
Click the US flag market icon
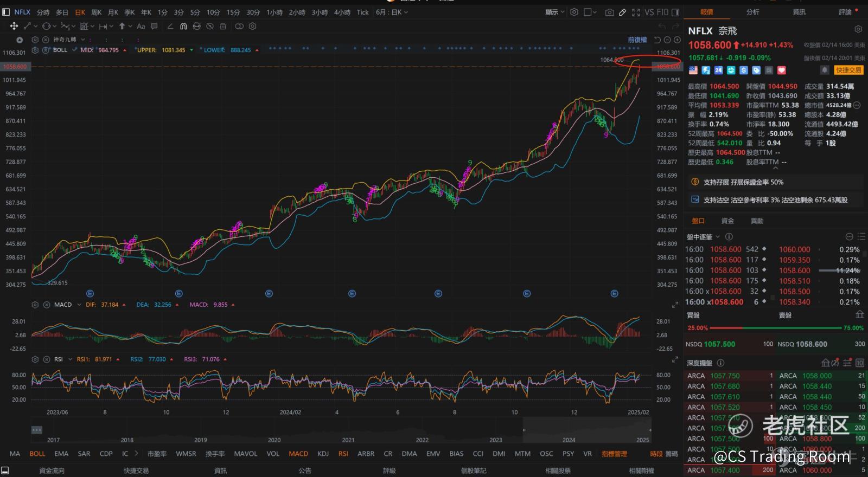click(693, 70)
